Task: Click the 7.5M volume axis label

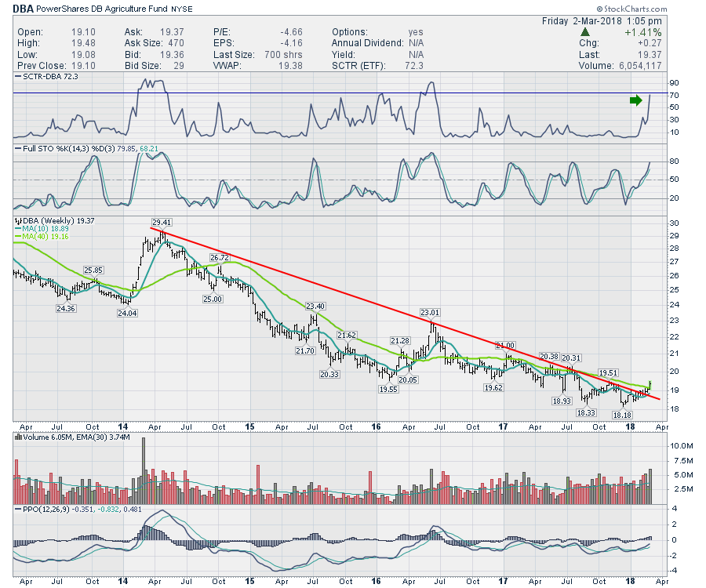Action: click(x=683, y=461)
